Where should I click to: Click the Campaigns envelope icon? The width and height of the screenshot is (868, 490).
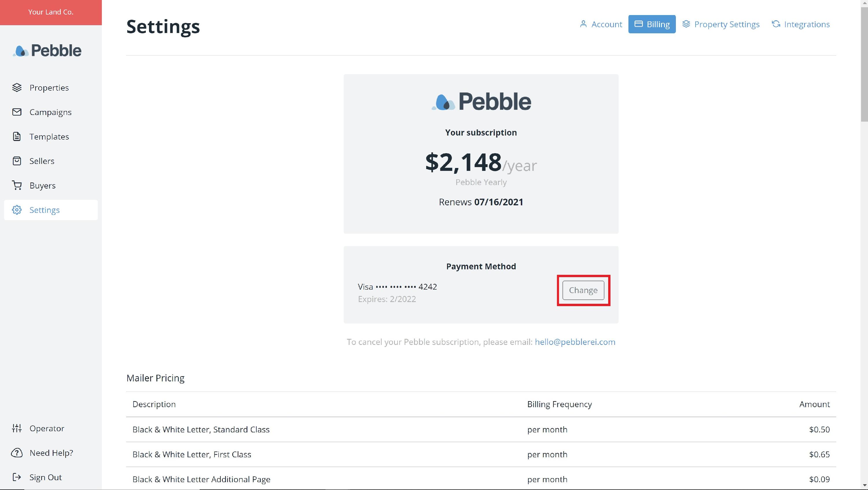(x=17, y=112)
